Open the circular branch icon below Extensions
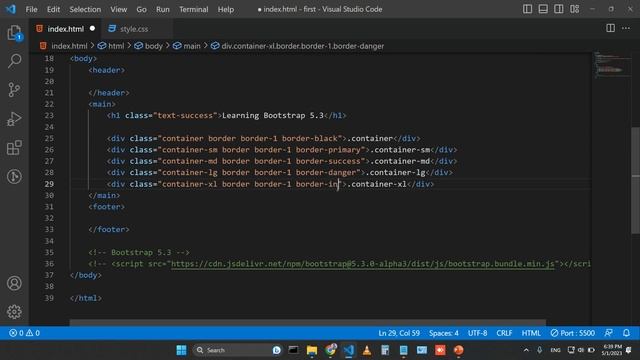This screenshot has width=640, height=360. tap(14, 176)
